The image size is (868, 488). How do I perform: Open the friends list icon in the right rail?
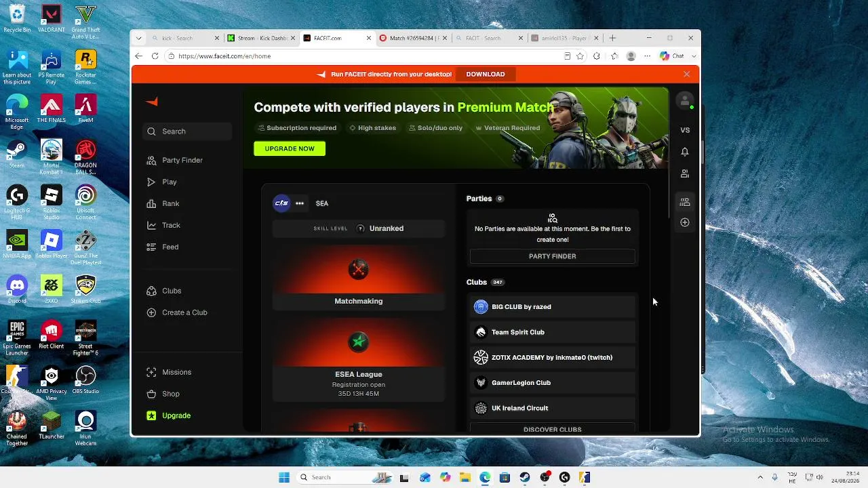685,174
